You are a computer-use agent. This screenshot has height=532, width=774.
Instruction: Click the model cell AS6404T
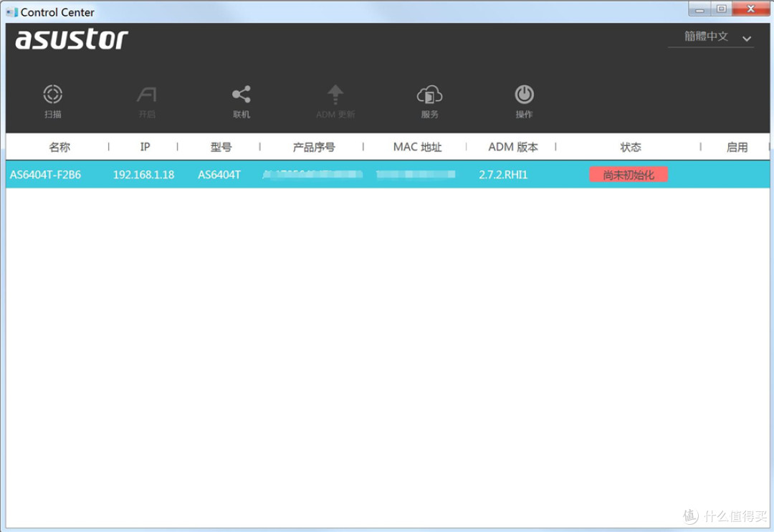pyautogui.click(x=219, y=175)
